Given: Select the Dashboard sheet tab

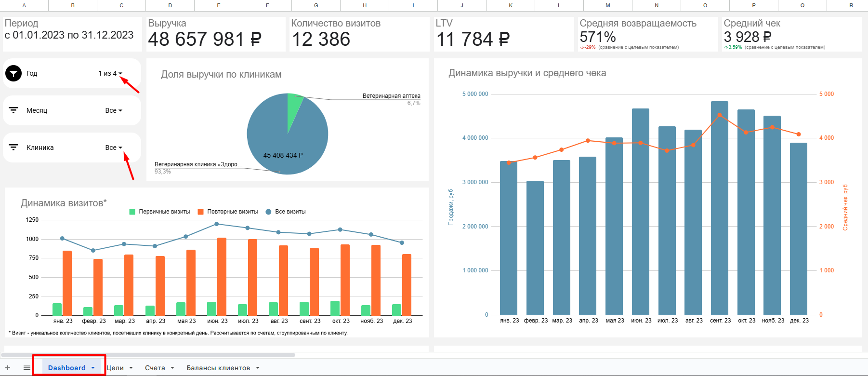Looking at the screenshot, I should pos(66,368).
